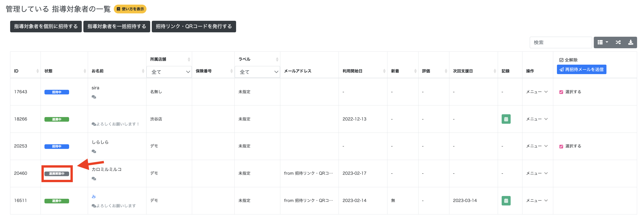644x217 pixels.
Task: Open the calendar record icon for ID 18266
Action: [506, 119]
